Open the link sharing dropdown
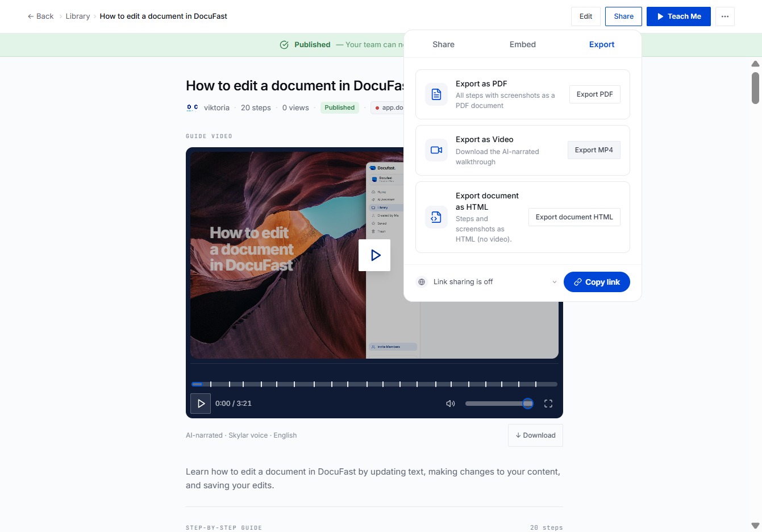The height and width of the screenshot is (532, 762). (555, 282)
